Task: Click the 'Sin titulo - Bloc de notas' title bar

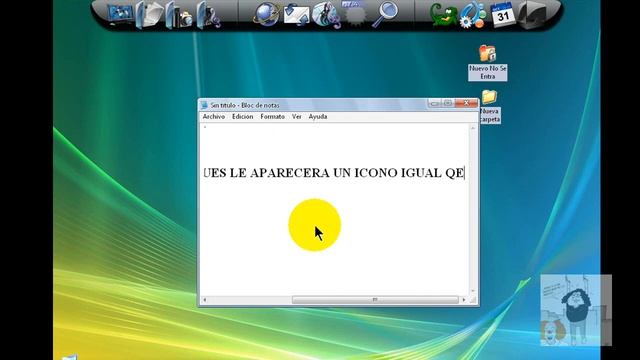Action: (314, 105)
